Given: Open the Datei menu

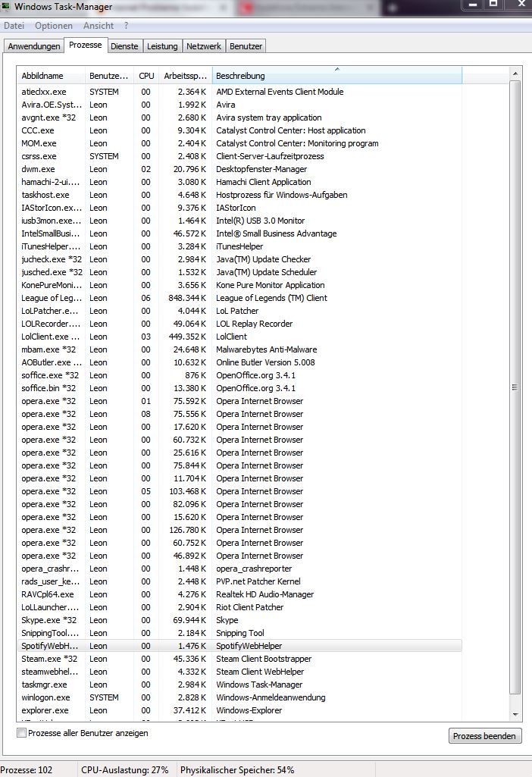Looking at the screenshot, I should point(14,26).
